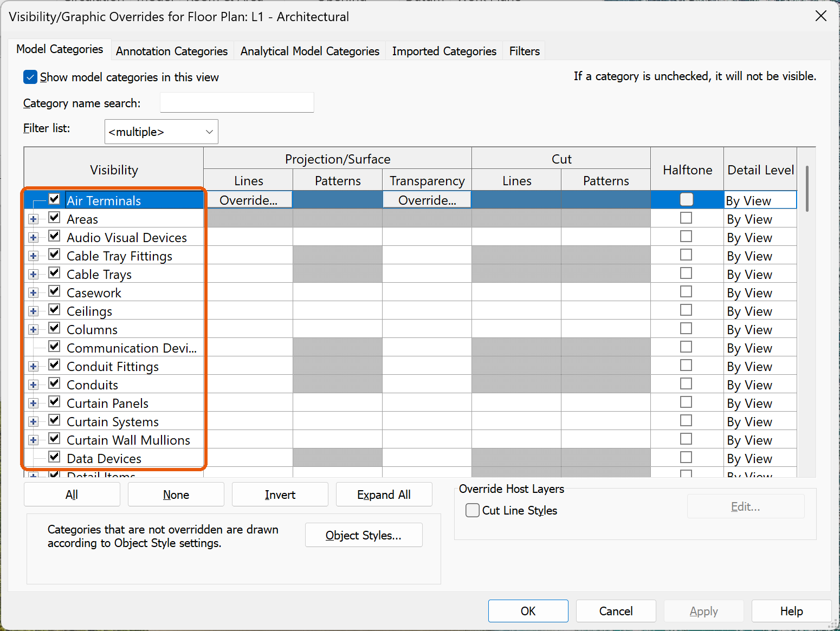Enable Halftone for the Ceilings row

pyautogui.click(x=686, y=310)
